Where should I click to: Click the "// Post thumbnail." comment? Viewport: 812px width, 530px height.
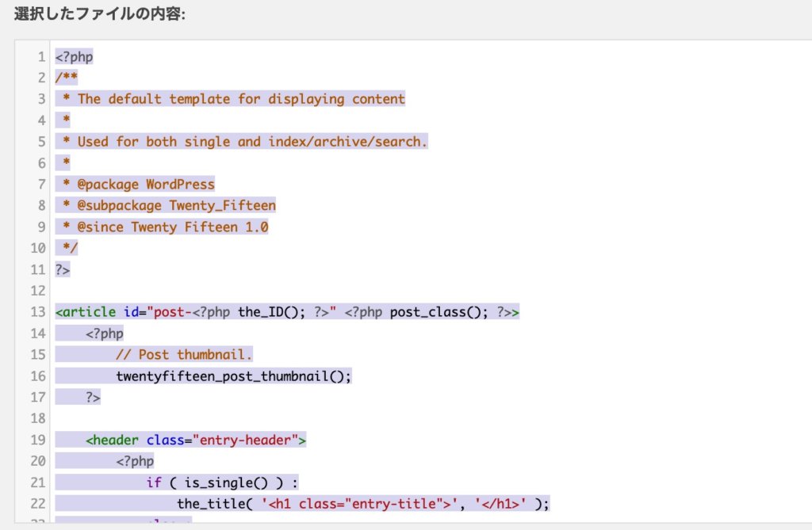click(184, 355)
